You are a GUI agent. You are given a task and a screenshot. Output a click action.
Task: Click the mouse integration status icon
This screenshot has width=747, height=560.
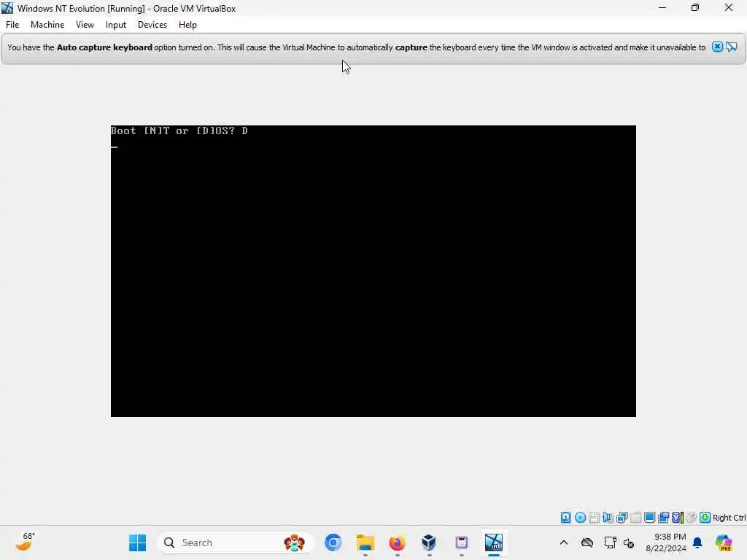692,518
